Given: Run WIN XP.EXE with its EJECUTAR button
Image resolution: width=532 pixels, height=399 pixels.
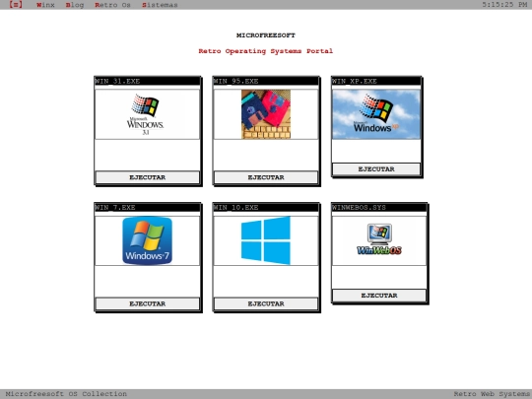Looking at the screenshot, I should [x=376, y=169].
